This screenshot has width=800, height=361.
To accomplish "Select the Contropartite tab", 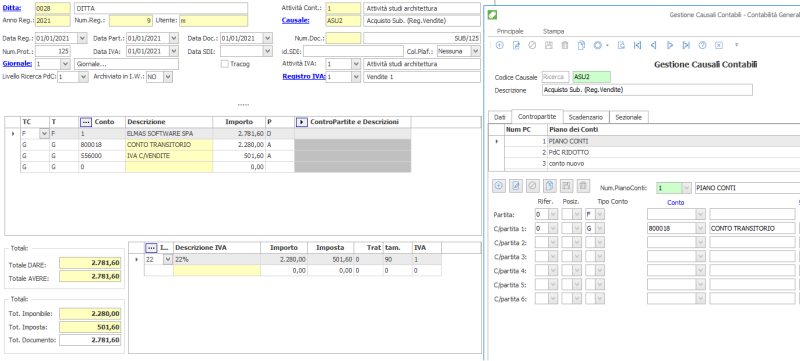I will click(x=537, y=117).
